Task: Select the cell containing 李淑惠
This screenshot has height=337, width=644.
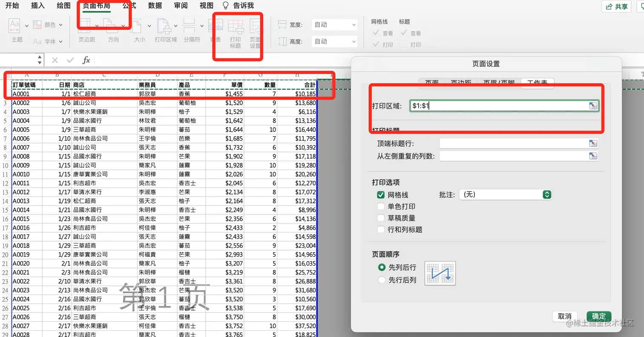Action: pos(158,192)
